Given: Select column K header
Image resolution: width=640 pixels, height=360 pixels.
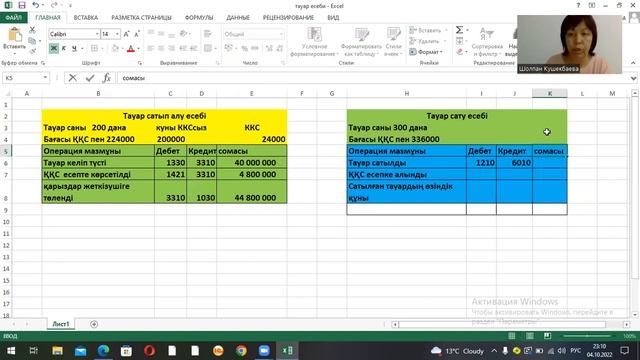Looking at the screenshot, I should tap(549, 93).
